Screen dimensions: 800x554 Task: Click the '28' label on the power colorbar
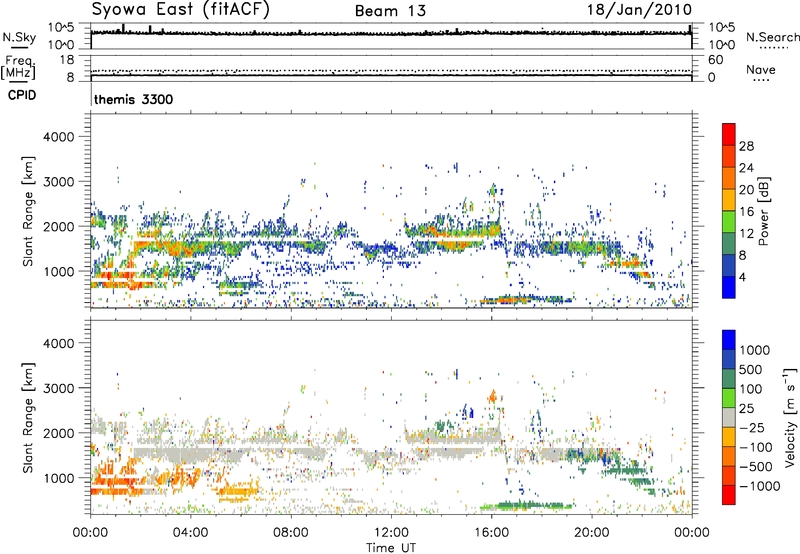point(746,146)
